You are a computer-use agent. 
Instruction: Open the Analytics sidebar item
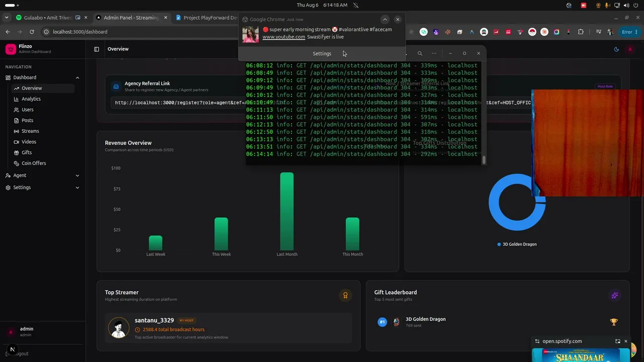[43, 99]
